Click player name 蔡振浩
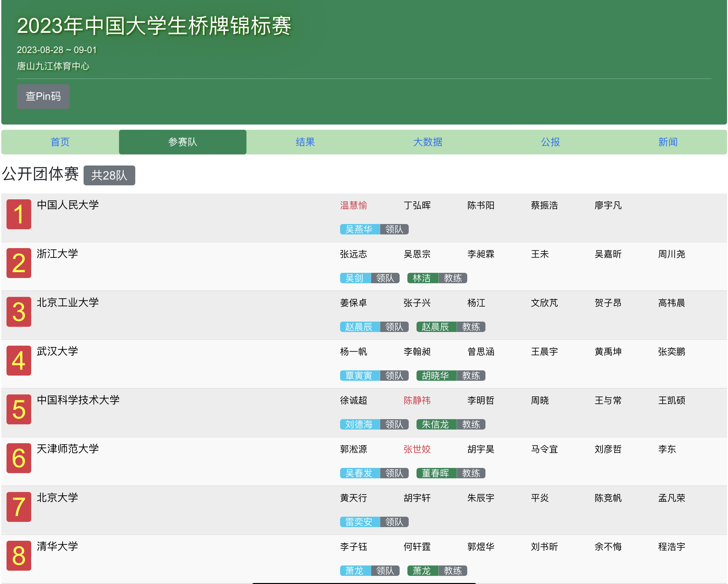The image size is (728, 584). 544,206
